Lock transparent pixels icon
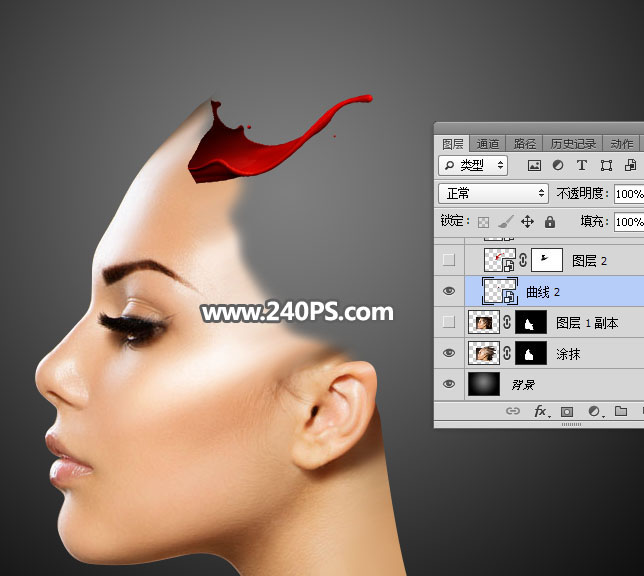The image size is (644, 576). point(483,222)
